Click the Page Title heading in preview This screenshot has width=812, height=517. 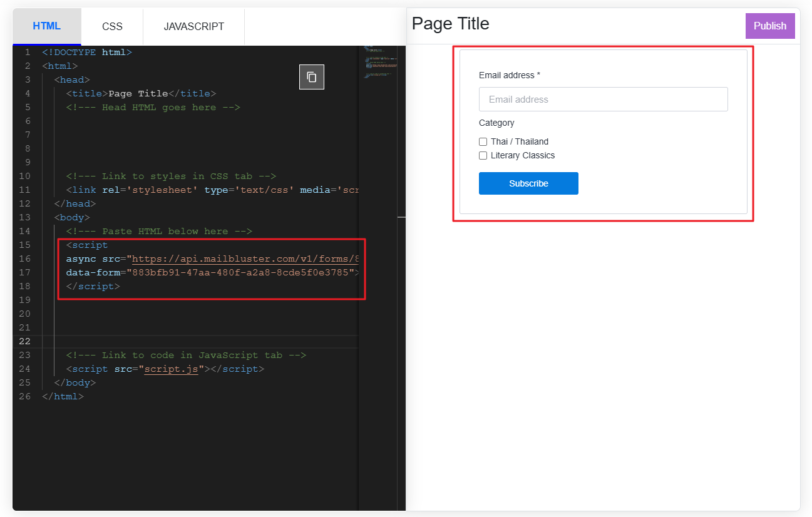pyautogui.click(x=451, y=24)
